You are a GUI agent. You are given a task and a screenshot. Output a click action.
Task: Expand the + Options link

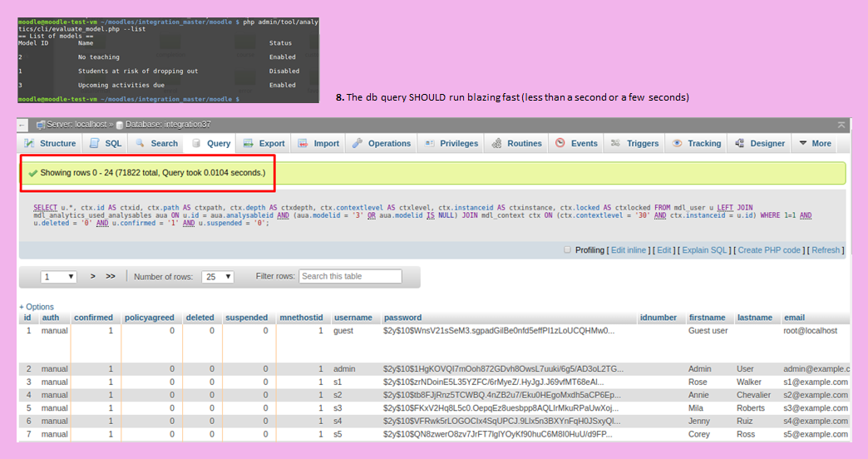pos(37,307)
